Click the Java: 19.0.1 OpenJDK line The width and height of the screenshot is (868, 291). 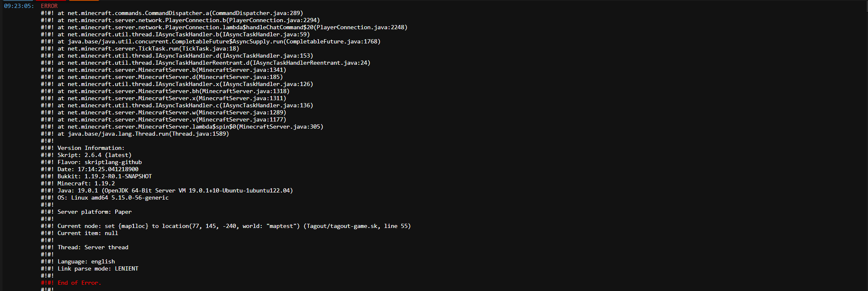[x=167, y=190]
